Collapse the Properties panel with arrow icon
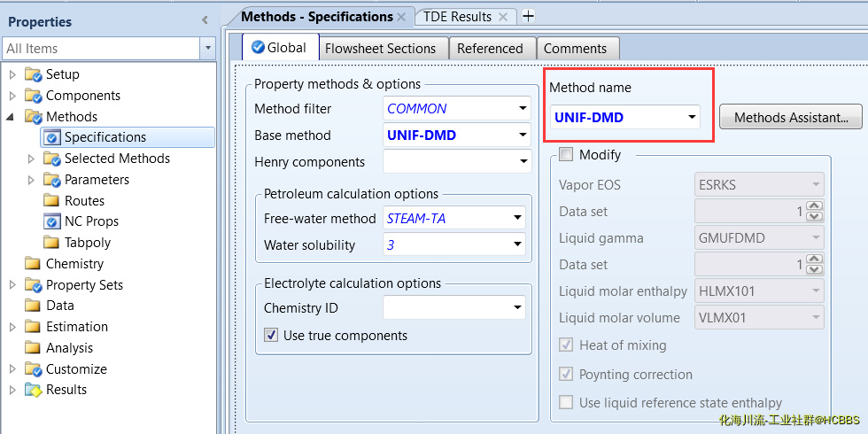 [x=205, y=20]
